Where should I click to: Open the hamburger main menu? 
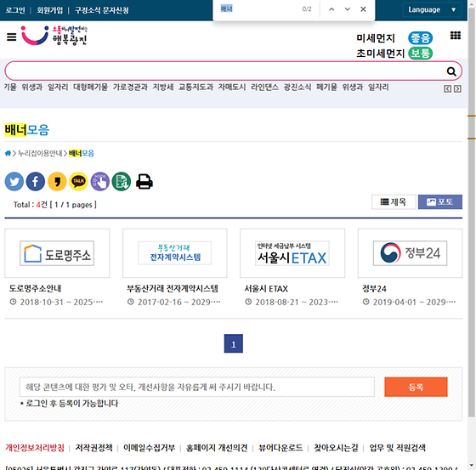[x=12, y=37]
